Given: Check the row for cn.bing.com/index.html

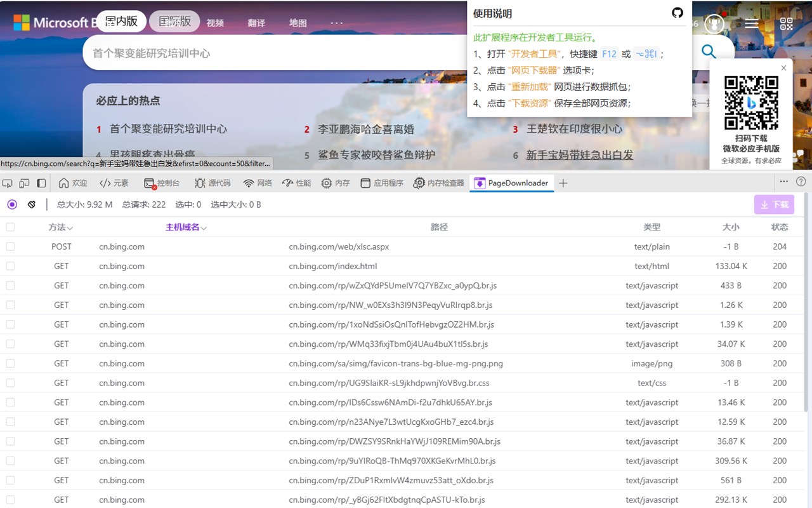Looking at the screenshot, I should point(10,266).
